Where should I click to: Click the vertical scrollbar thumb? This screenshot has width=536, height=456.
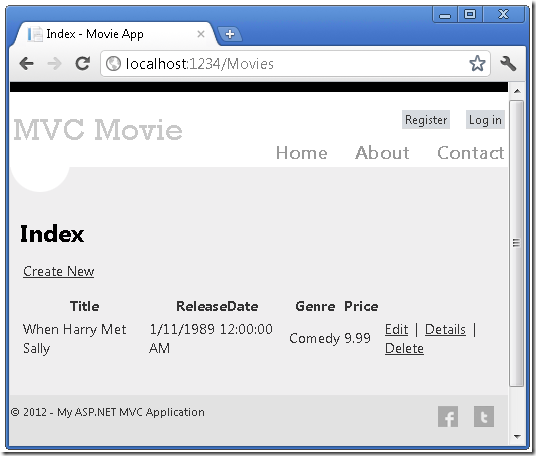[x=517, y=243]
